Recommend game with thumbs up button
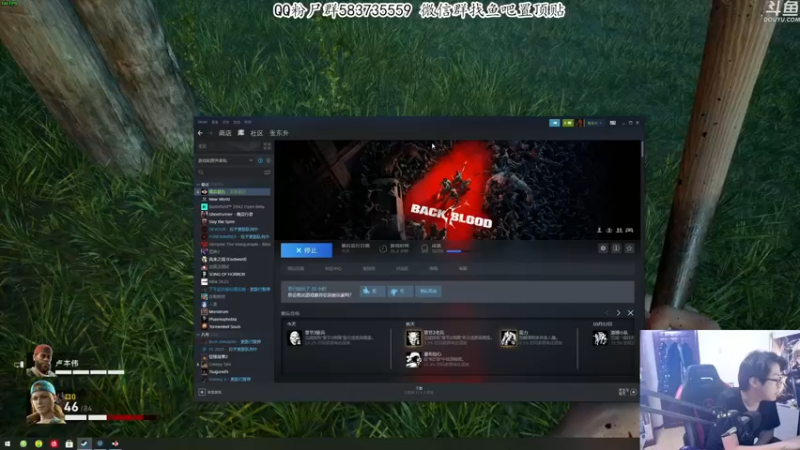 tap(372, 291)
